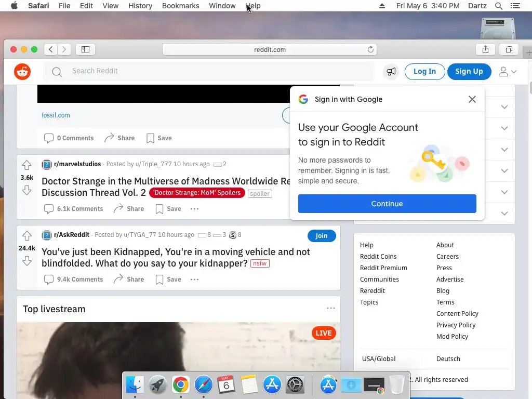Save the fossil.com promoted post

pos(159,138)
